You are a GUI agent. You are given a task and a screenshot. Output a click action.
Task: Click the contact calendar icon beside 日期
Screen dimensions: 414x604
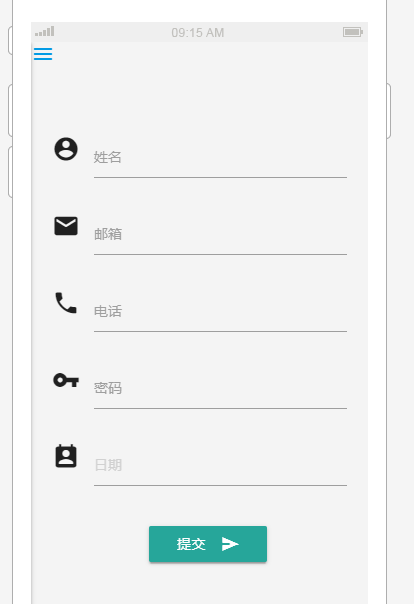(x=66, y=456)
